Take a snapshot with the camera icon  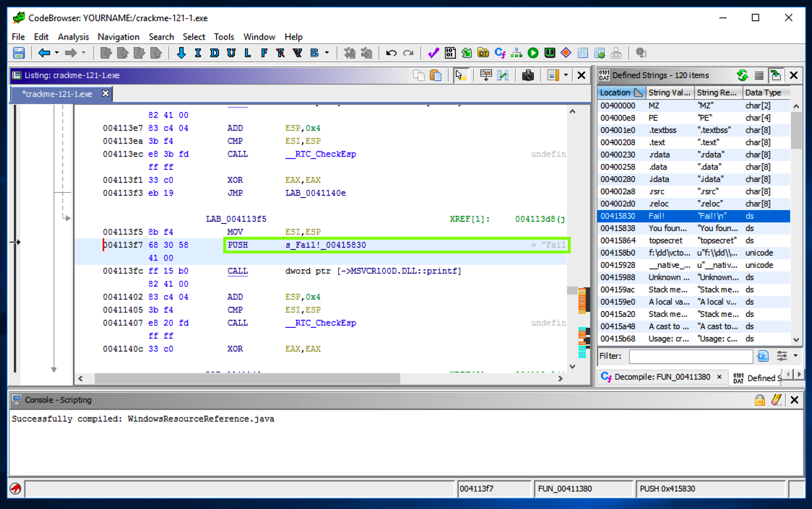(x=528, y=75)
